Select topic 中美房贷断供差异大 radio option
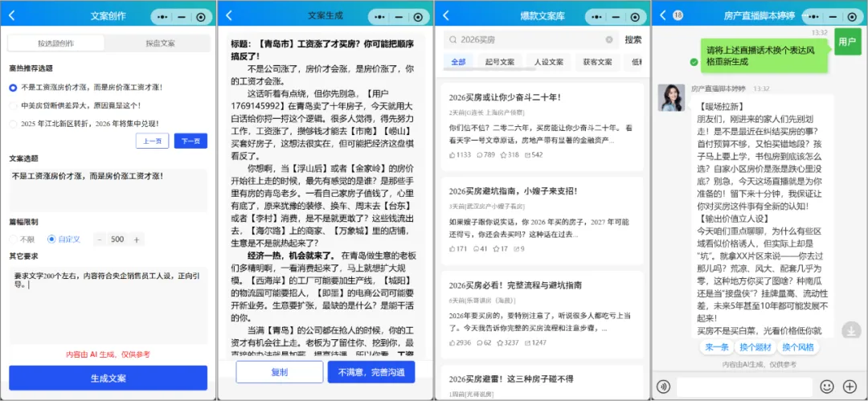Viewport: 868px width, 401px height. pos(14,105)
